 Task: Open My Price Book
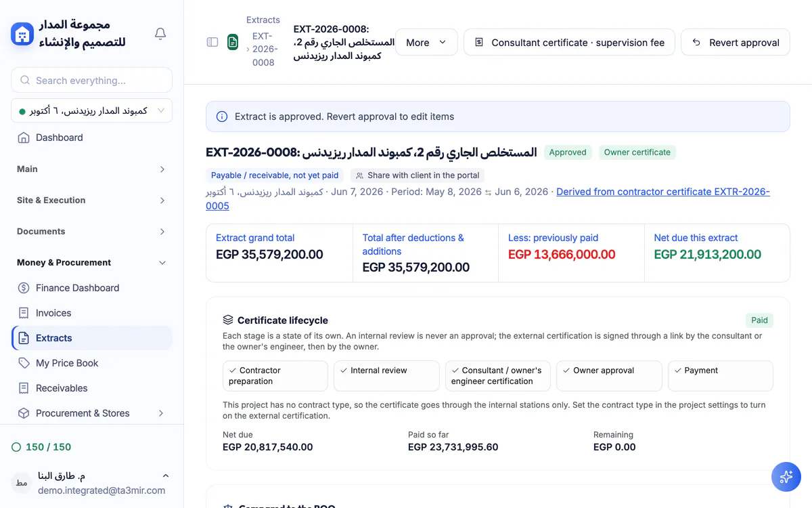pos(91,363)
